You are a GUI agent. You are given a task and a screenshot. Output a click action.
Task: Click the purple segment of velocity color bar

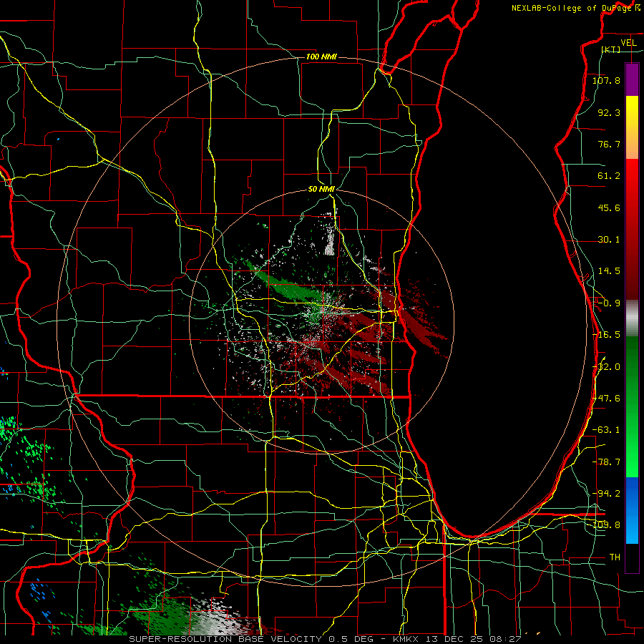point(632,80)
